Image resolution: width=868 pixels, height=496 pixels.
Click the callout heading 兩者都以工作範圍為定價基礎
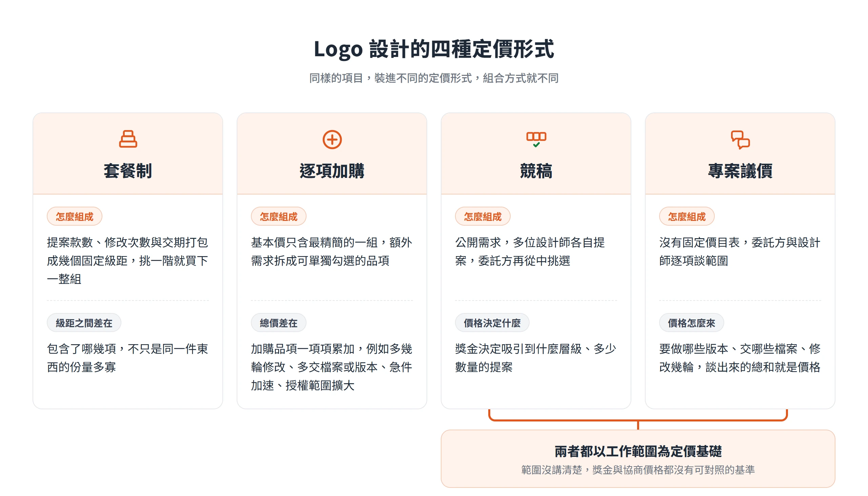[x=638, y=451]
